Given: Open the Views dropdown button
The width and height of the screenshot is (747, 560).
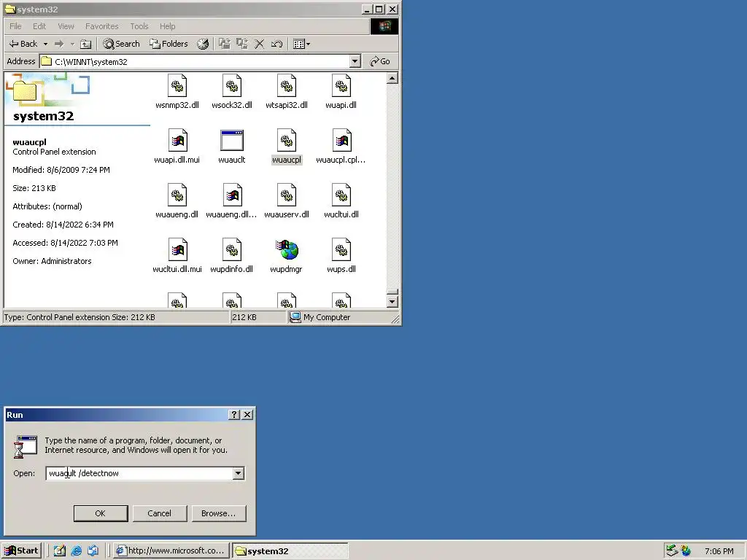Looking at the screenshot, I should [x=302, y=44].
